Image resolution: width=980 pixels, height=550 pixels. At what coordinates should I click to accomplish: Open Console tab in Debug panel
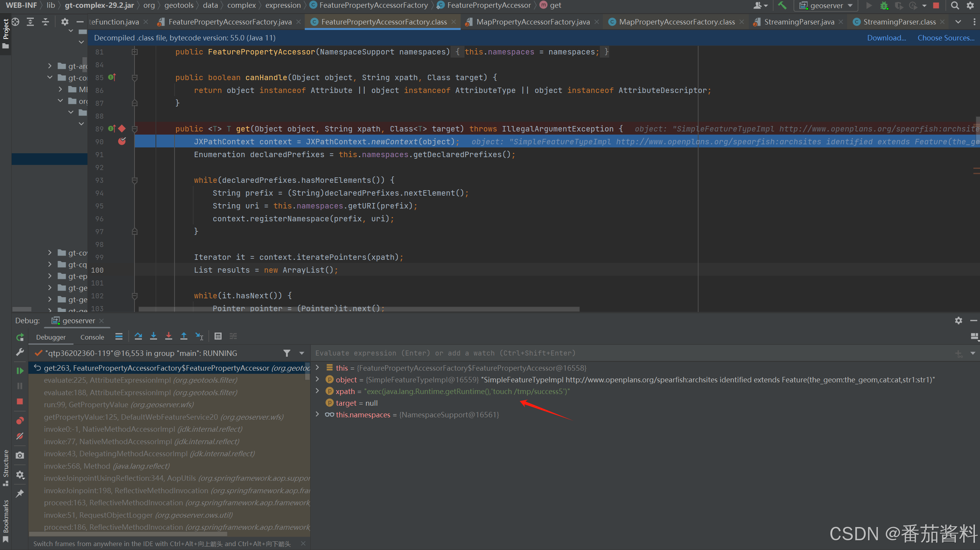(x=92, y=337)
